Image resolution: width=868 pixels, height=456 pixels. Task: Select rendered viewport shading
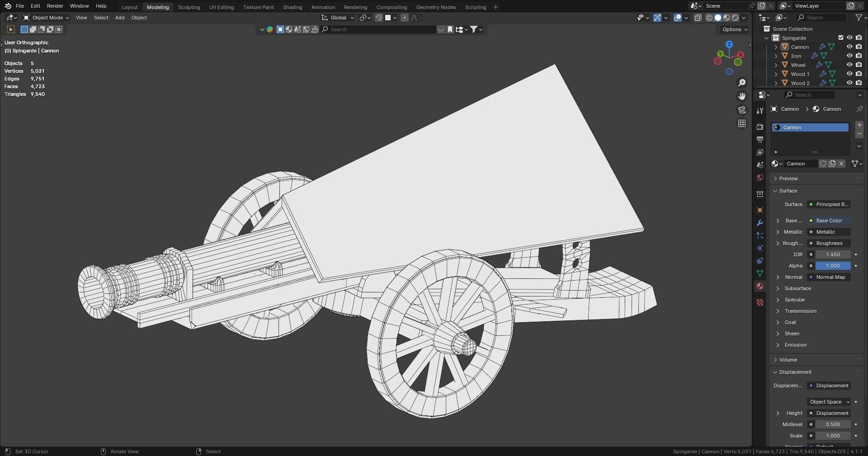[x=735, y=18]
